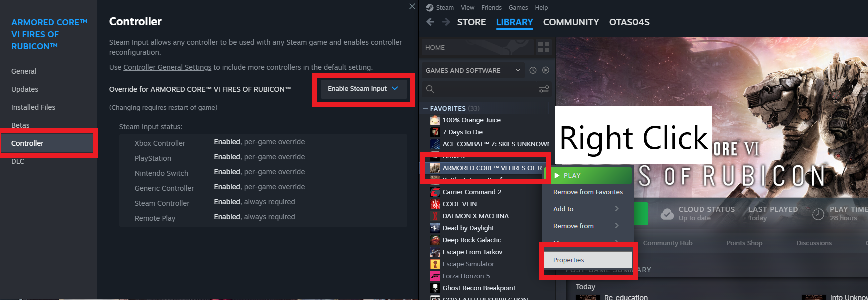Select Carrier Command 2 in the library
The height and width of the screenshot is (300, 868).
(x=472, y=192)
